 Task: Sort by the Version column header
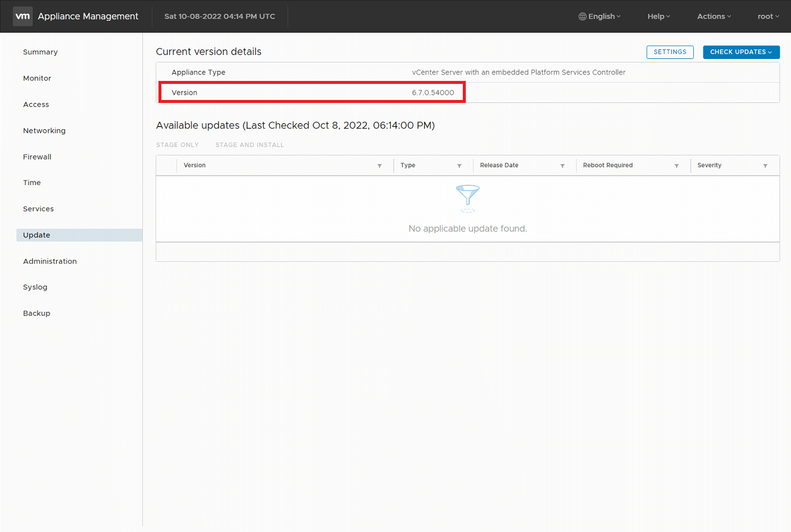tap(195, 165)
